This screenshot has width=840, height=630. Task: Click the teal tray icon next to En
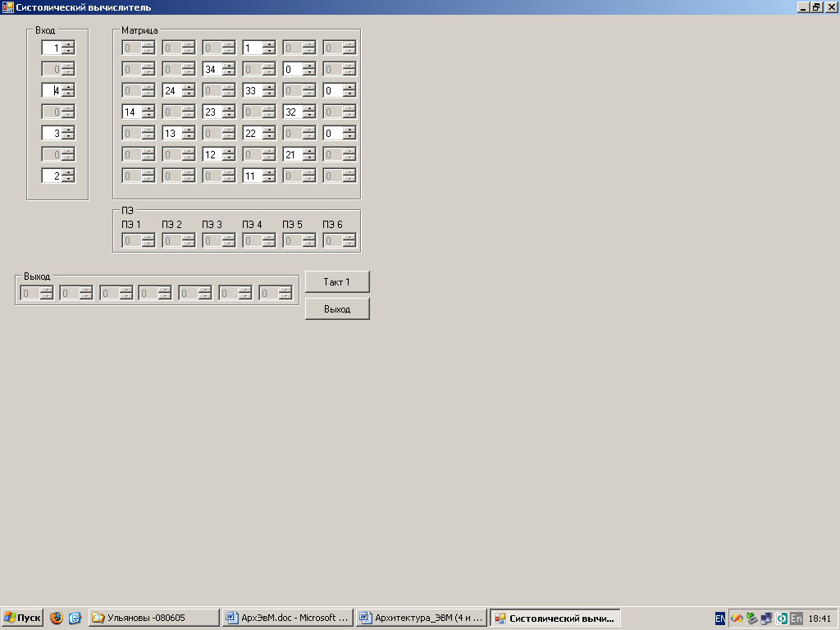point(782,619)
